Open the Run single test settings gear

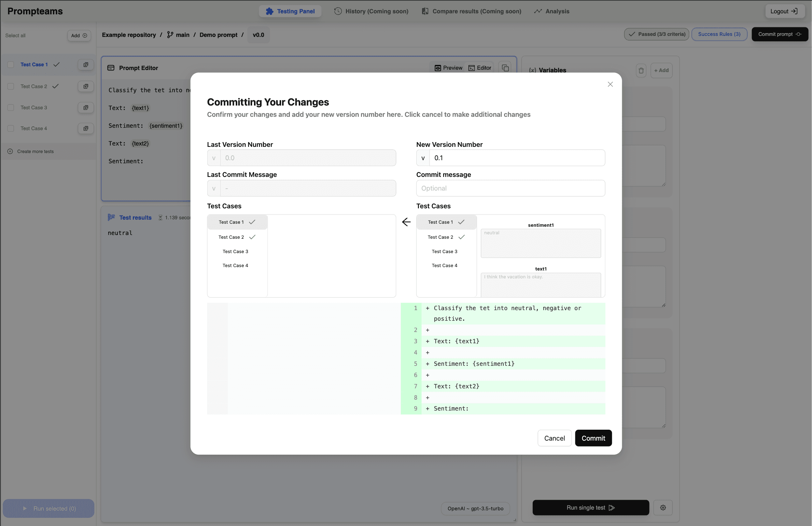(663, 508)
